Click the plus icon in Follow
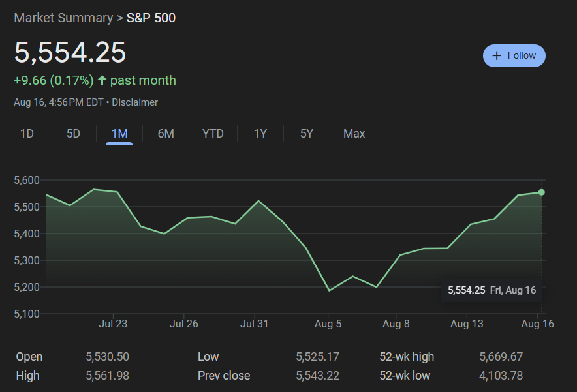This screenshot has height=392, width=577. tap(497, 56)
